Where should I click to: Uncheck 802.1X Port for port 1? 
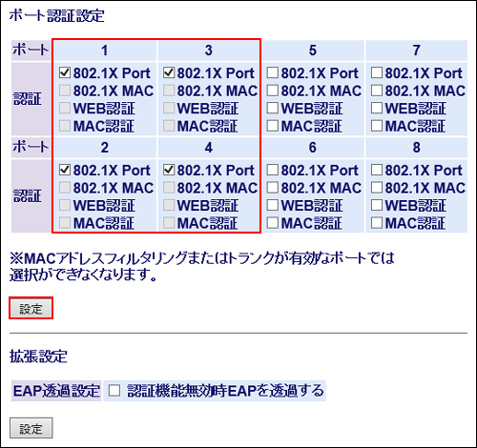click(x=65, y=73)
